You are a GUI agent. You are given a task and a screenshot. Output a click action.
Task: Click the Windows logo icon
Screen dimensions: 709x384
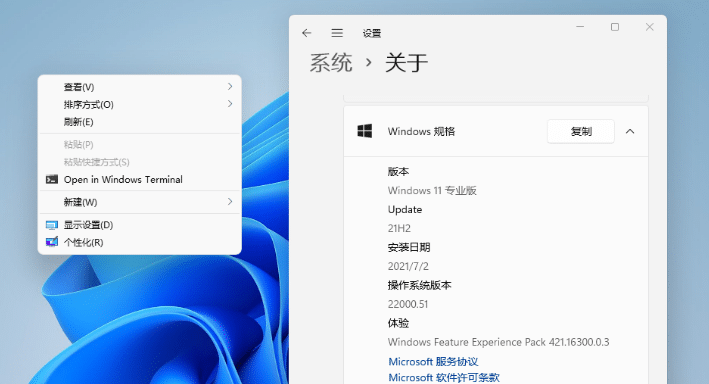click(364, 131)
